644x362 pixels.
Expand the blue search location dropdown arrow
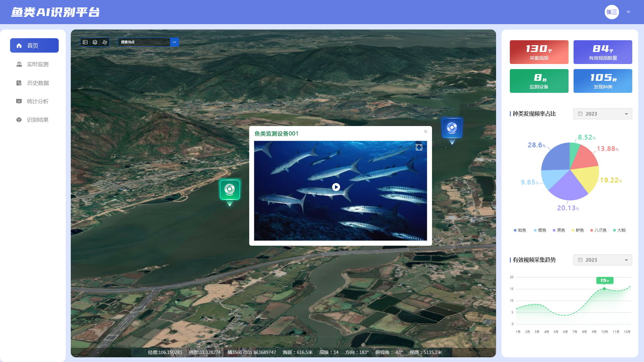[x=174, y=42]
